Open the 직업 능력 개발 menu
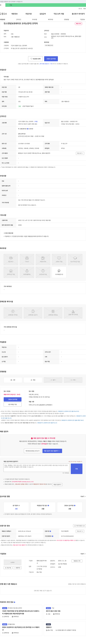 pyautogui.click(x=59, y=14)
